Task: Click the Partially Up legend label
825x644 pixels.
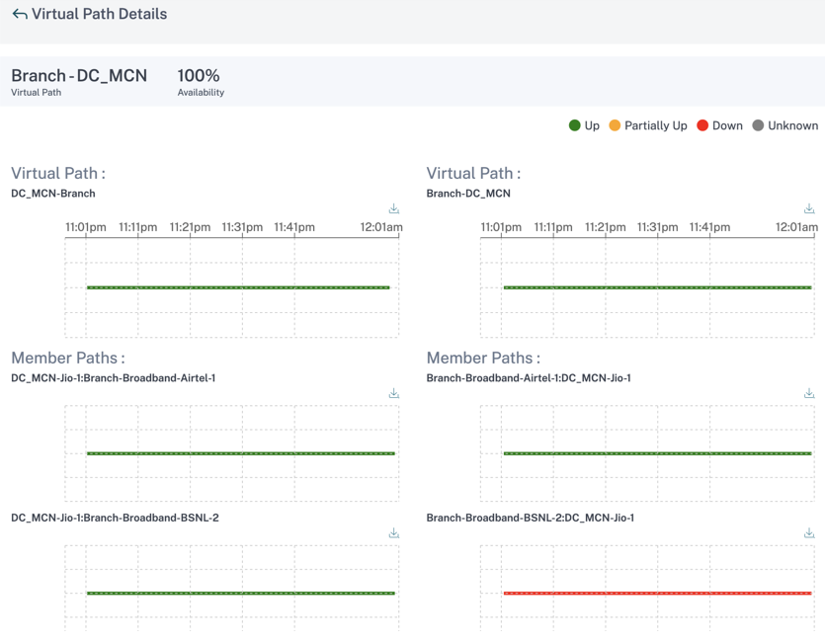Action: point(656,125)
